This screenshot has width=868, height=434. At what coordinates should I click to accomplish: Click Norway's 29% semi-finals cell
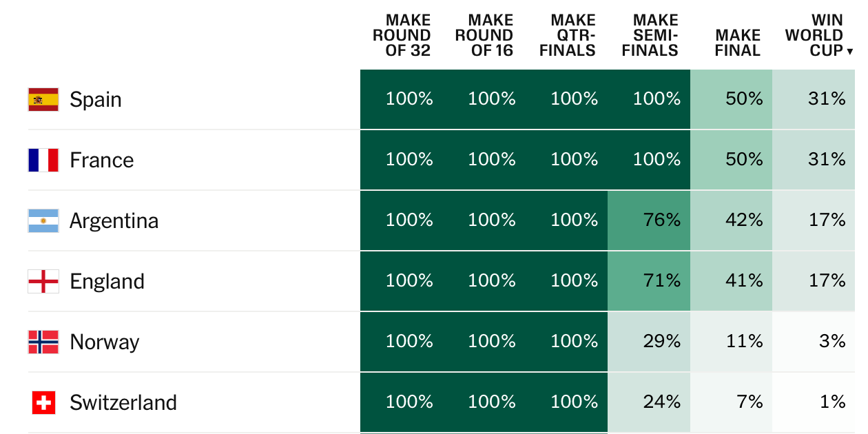[x=649, y=342]
